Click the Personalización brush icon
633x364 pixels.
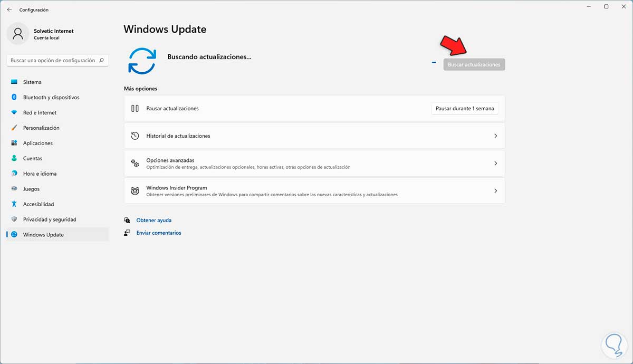[x=14, y=128]
